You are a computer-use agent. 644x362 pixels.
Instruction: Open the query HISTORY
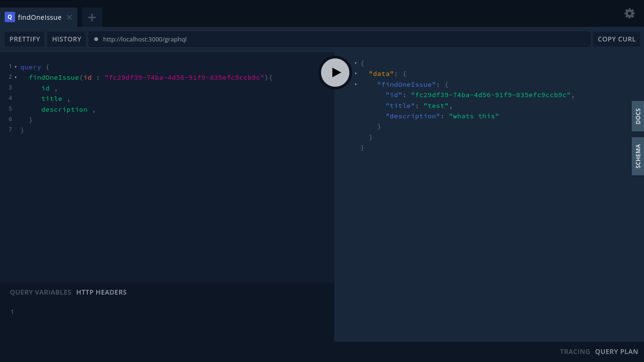pos(66,39)
